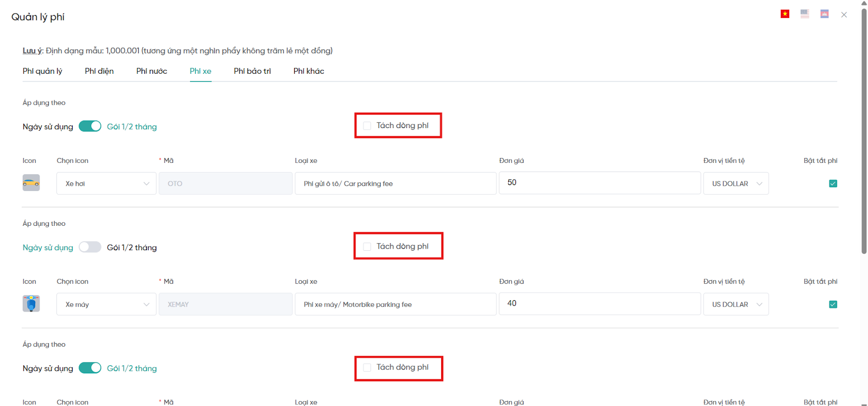The width and height of the screenshot is (868, 406).
Task: Open the Phí bảo trì tab
Action: (x=252, y=71)
